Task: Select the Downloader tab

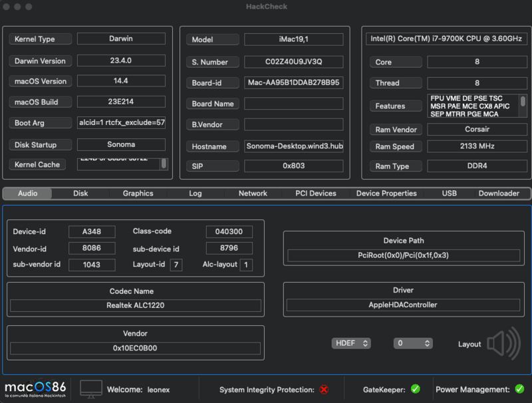Action: (499, 194)
